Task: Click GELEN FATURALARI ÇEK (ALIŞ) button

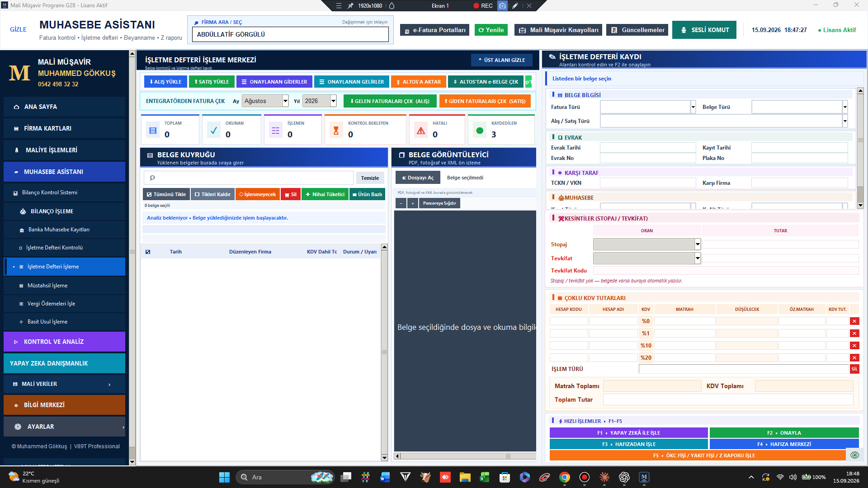Action: tap(390, 101)
